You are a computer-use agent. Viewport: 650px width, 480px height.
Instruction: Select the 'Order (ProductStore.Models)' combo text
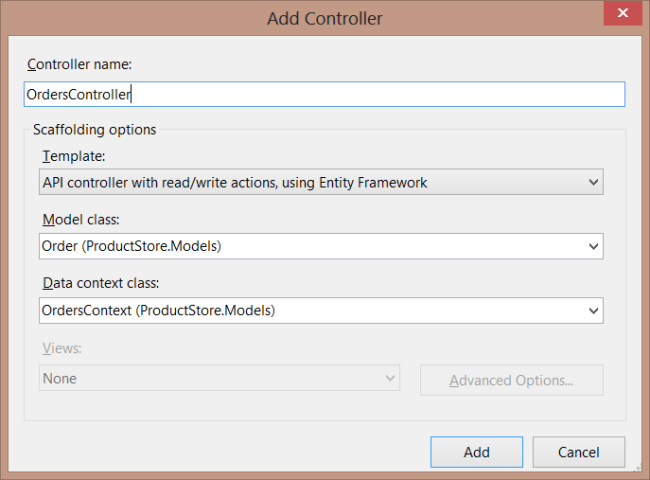click(x=130, y=246)
